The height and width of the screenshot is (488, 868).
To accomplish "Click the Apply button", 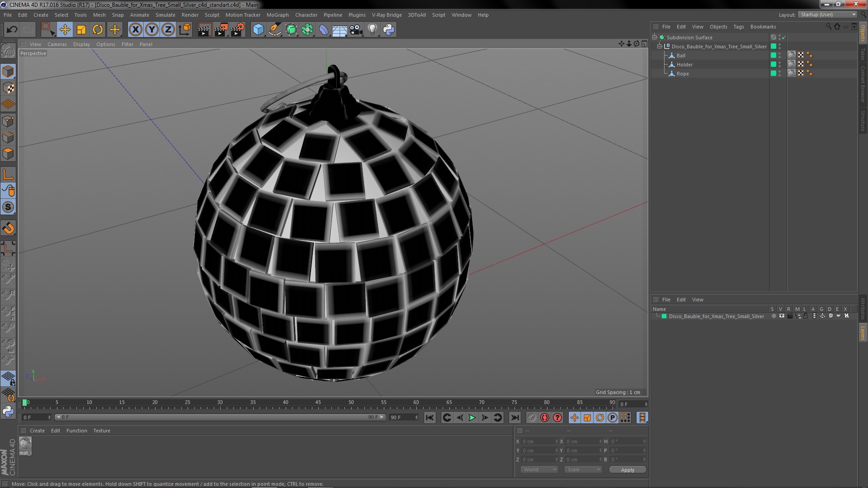I will coord(627,470).
